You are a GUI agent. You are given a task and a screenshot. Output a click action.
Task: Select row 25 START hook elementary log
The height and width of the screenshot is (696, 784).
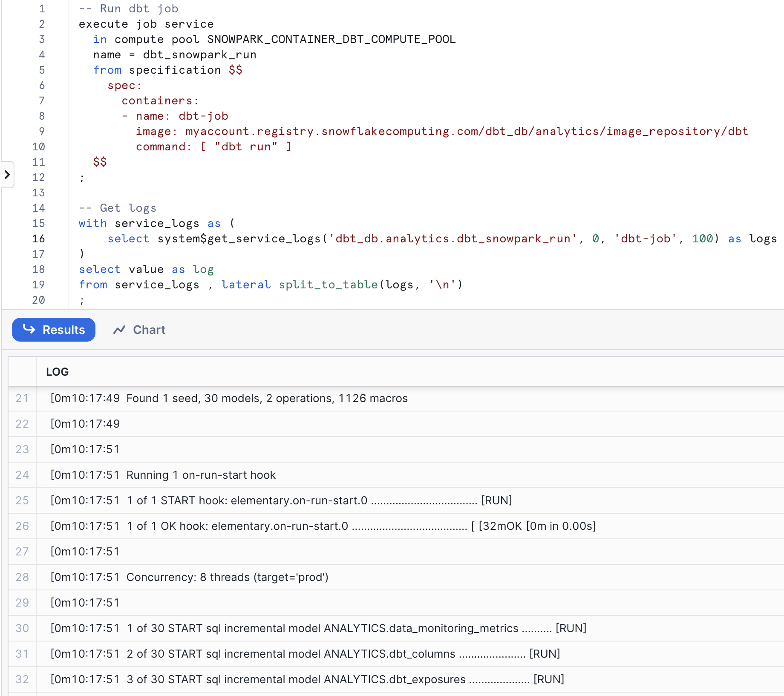click(x=396, y=500)
